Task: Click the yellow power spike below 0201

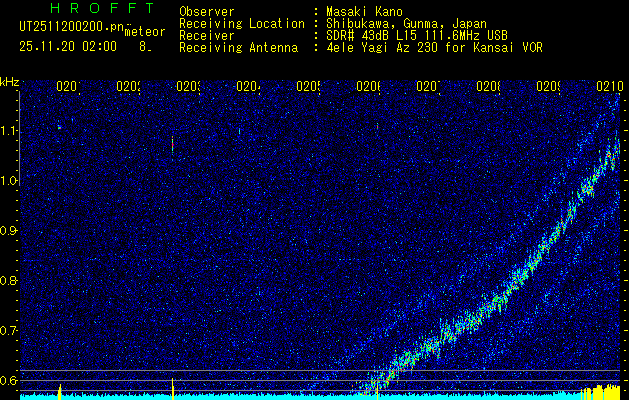Action: coord(59,392)
